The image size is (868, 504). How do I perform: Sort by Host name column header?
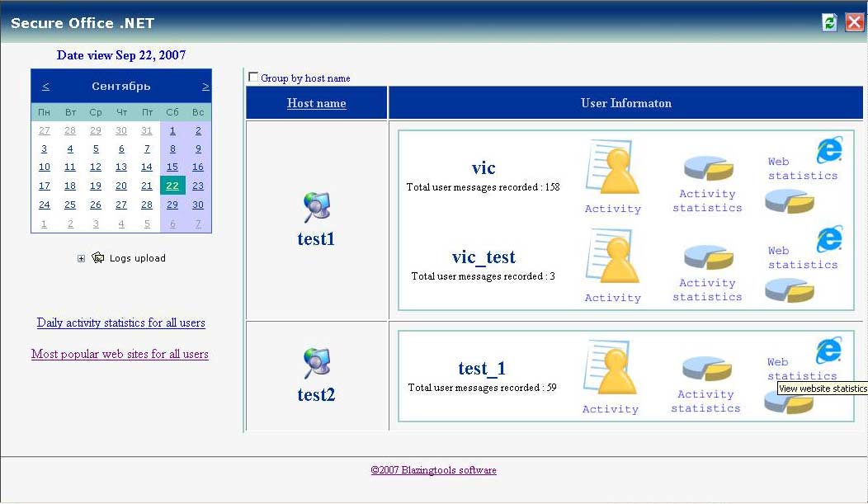pyautogui.click(x=316, y=103)
